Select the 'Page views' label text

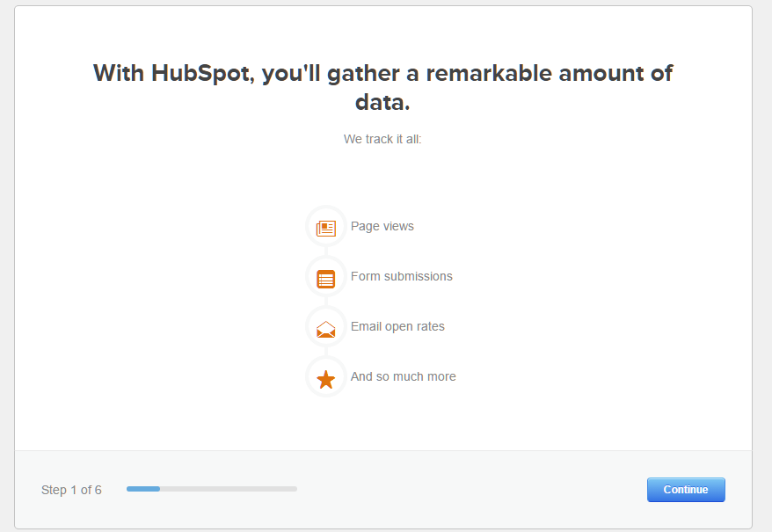click(x=382, y=226)
